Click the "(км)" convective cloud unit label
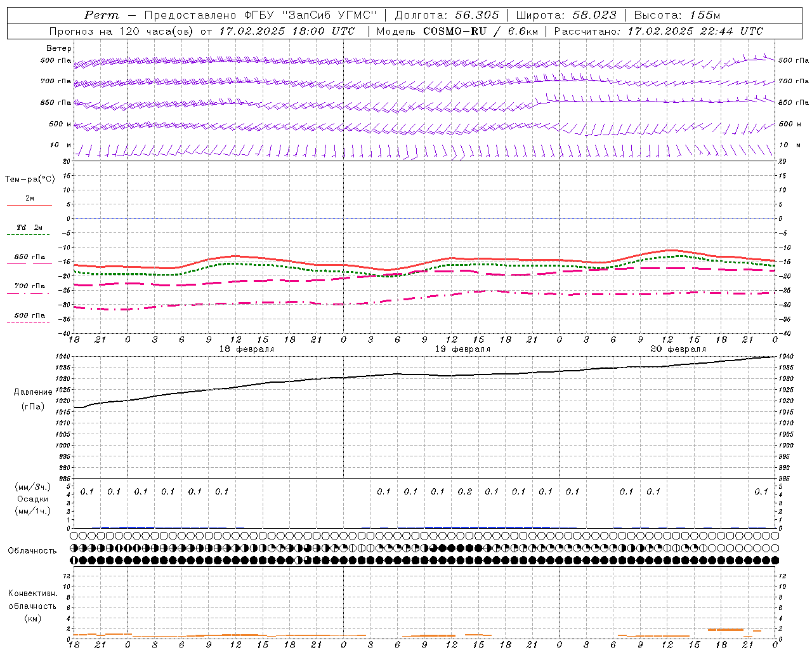Screen dimensions: 812x650 [33, 618]
